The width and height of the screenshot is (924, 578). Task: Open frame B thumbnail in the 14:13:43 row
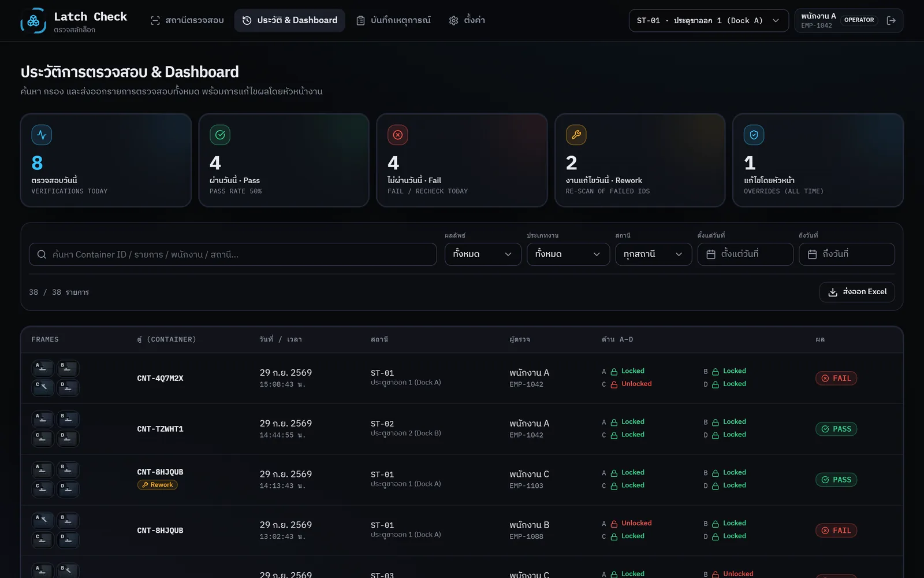(x=68, y=470)
